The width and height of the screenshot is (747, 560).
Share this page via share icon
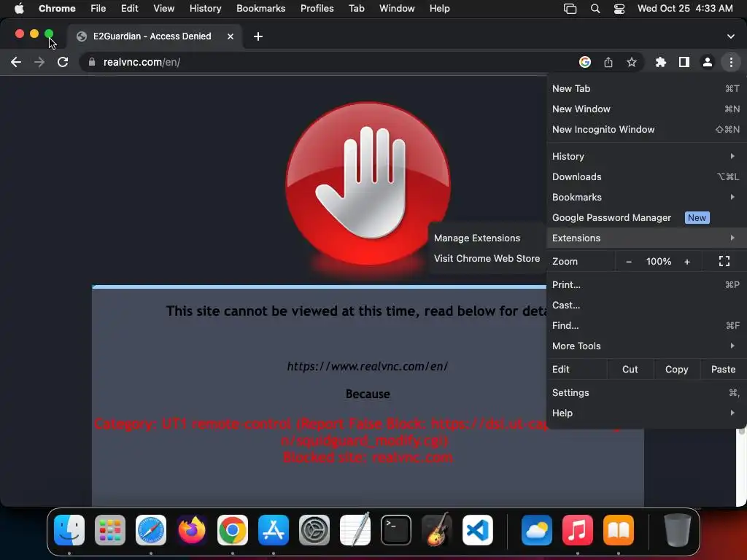click(608, 62)
